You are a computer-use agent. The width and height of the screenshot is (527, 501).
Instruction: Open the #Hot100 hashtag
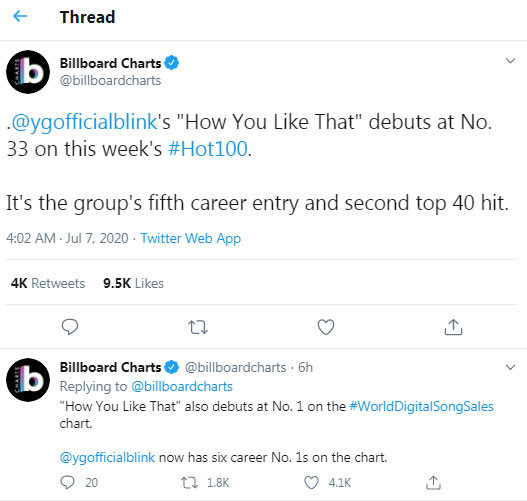208,149
